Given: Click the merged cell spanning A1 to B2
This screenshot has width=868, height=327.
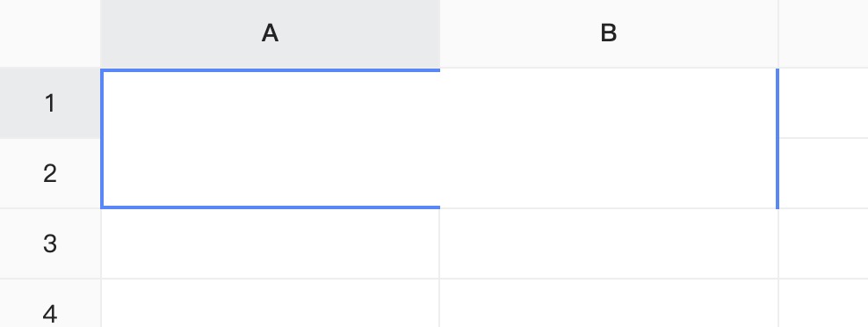Looking at the screenshot, I should pos(439,139).
